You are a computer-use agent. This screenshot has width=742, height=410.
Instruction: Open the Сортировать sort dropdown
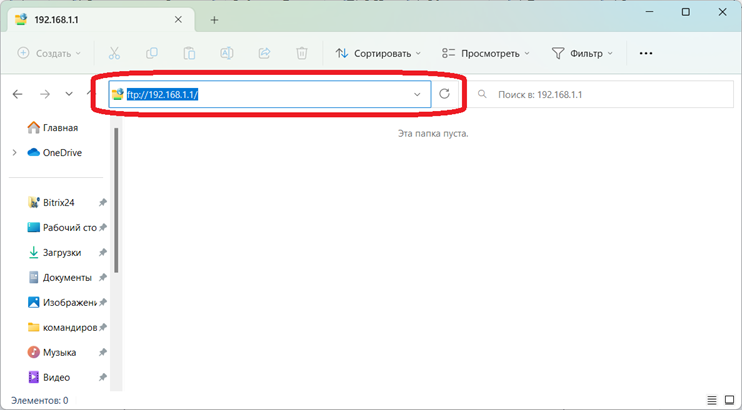tap(378, 53)
